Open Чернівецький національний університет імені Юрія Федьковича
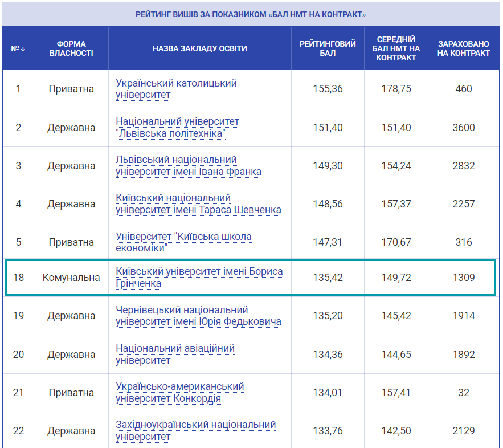This screenshot has width=503, height=448. tap(198, 316)
